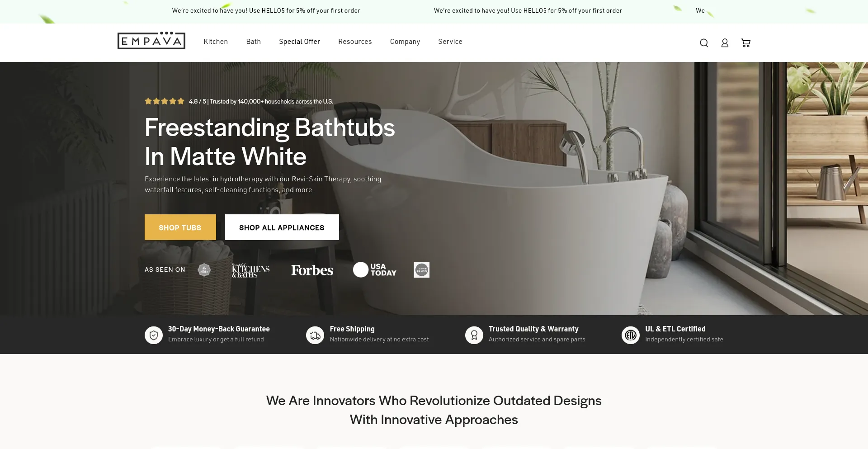Click the free shipping truck icon
This screenshot has width=868, height=449.
coord(315,335)
